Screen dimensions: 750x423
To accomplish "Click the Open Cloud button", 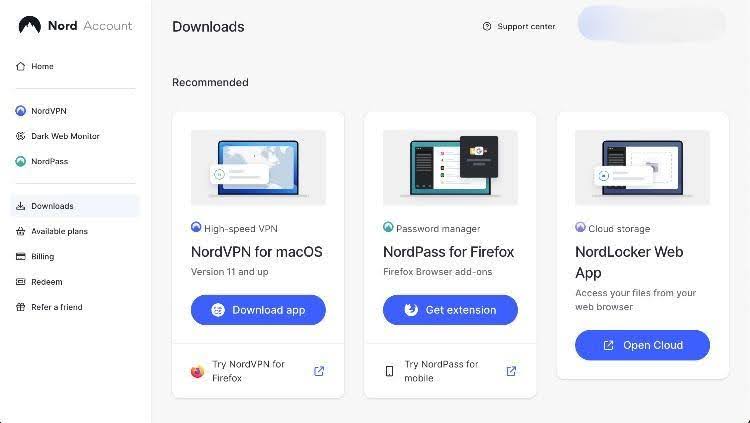I will pyautogui.click(x=642, y=345).
